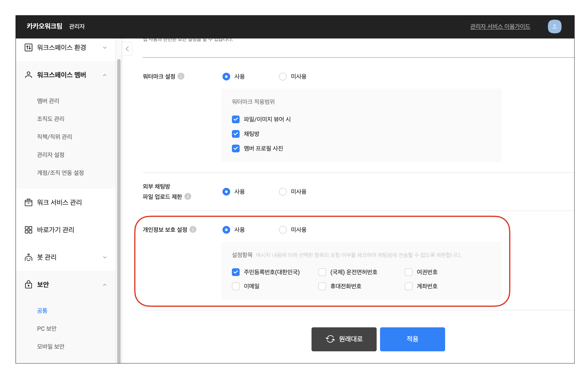Collapse sidebar with the left arrow button
This screenshot has width=588, height=382.
[x=127, y=49]
